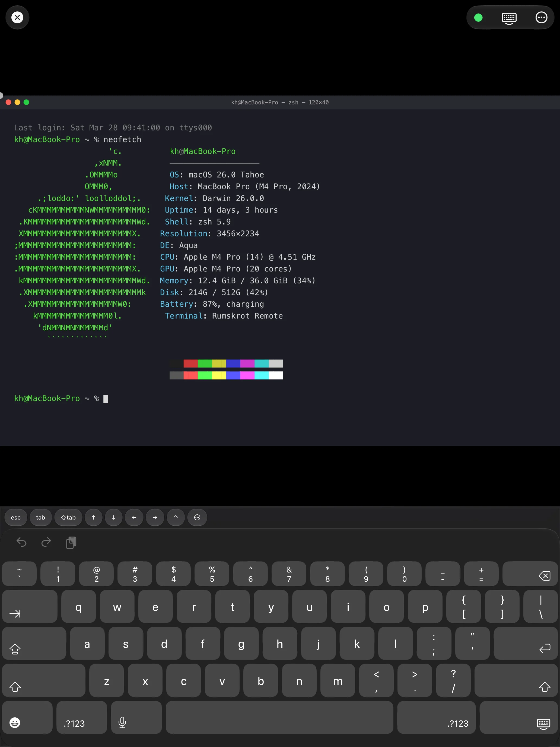560x747 pixels.
Task: Toggle the control (^) modifier key
Action: coord(176,517)
